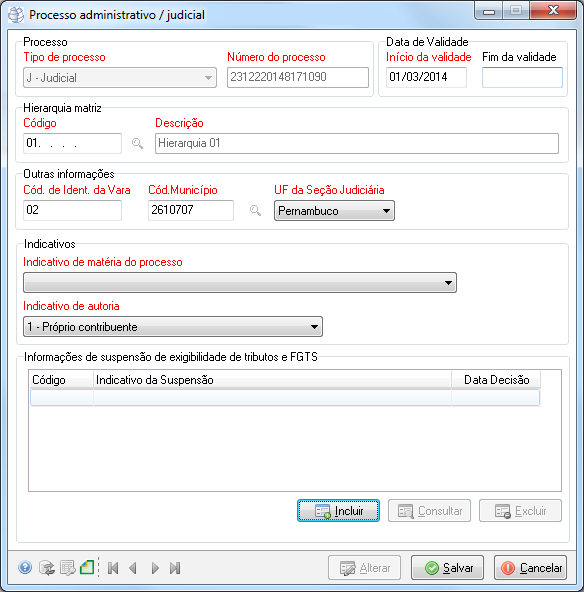584x592 pixels.
Task: Click the blue help question-mark icon
Action: [x=25, y=567]
